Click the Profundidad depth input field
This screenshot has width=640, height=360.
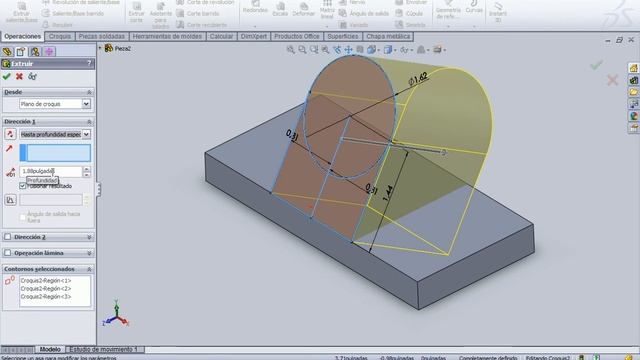pyautogui.click(x=51, y=171)
